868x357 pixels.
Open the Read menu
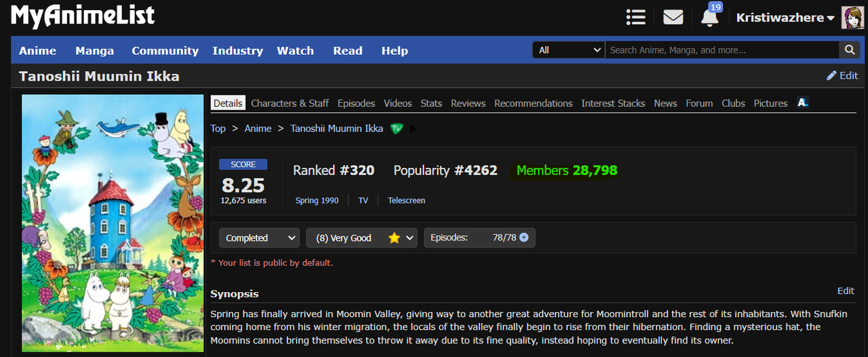pyautogui.click(x=348, y=51)
